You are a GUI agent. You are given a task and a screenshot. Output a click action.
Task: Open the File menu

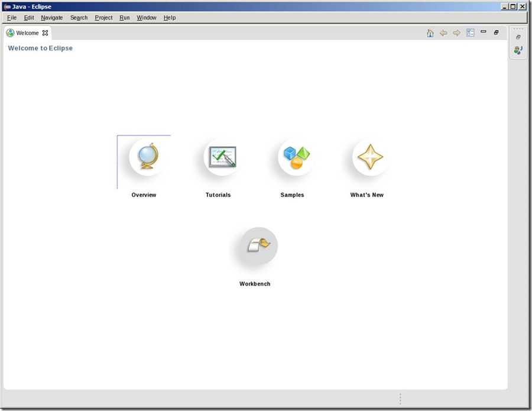coord(12,18)
